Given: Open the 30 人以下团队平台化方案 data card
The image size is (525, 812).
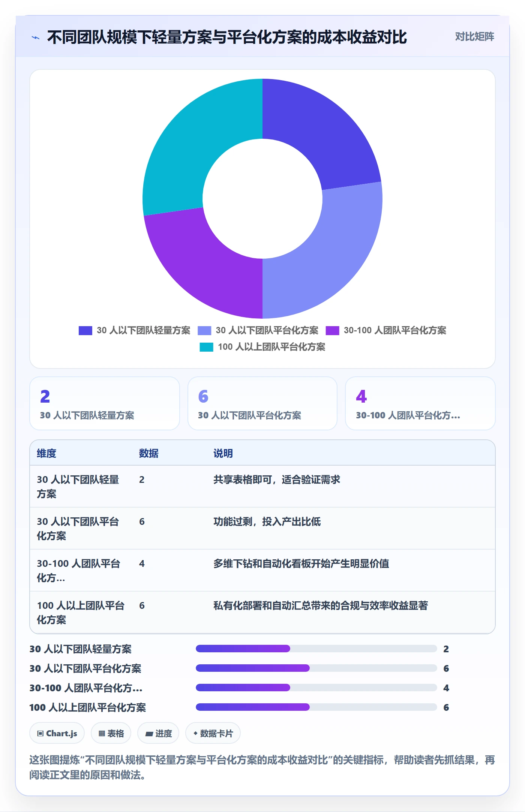Looking at the screenshot, I should point(262,403).
